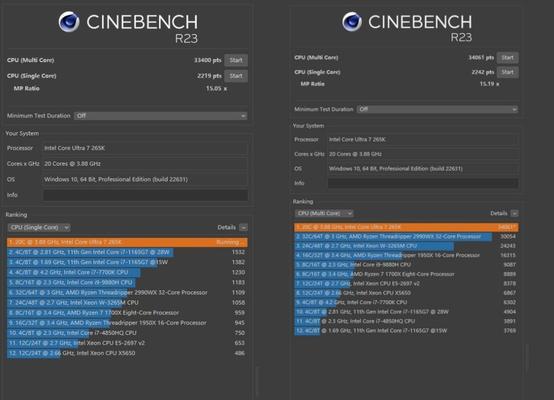
Task: Open Minimum Test Duration dropdown in right window
Action: click(x=437, y=109)
